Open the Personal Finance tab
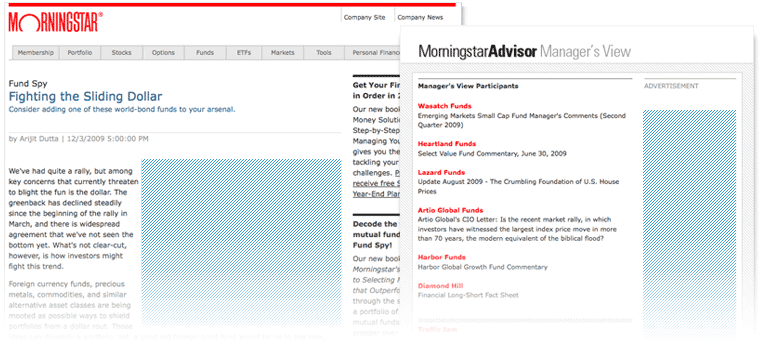This screenshot has height=363, width=760. point(373,53)
